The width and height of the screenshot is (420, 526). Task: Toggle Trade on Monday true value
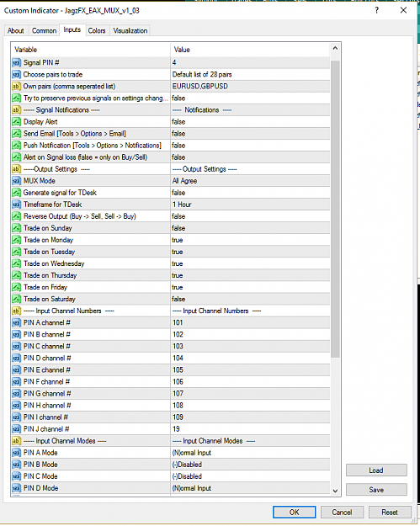250,240
